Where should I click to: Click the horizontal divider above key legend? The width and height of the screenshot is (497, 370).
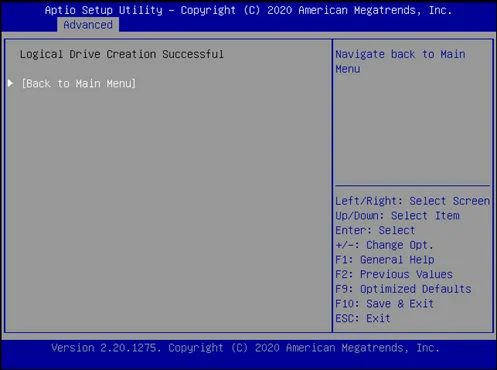(x=413, y=185)
